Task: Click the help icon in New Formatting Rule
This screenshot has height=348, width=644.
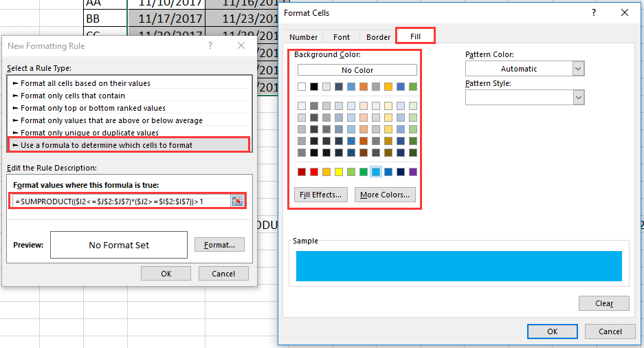Action: 209,45
